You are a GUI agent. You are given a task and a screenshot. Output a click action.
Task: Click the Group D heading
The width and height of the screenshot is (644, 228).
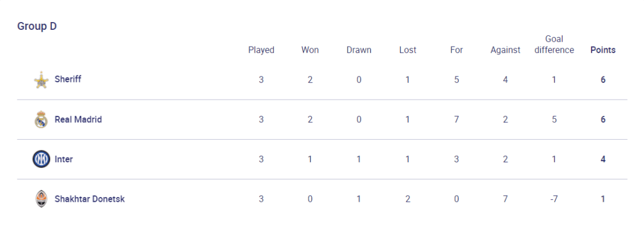point(37,26)
